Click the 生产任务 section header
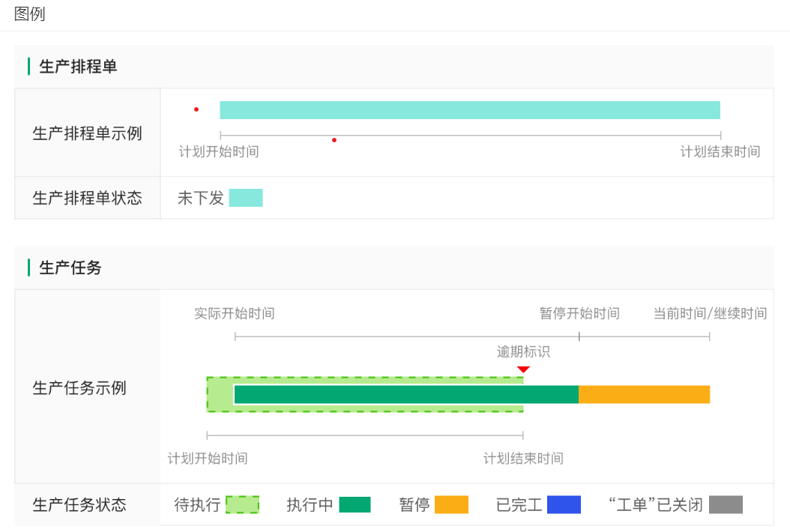The width and height of the screenshot is (790, 532). [70, 267]
